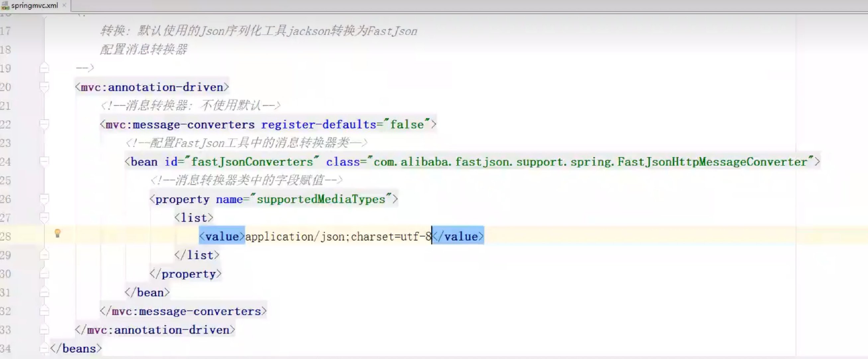Click the comment fold end marker beside line 19

pos(44,68)
